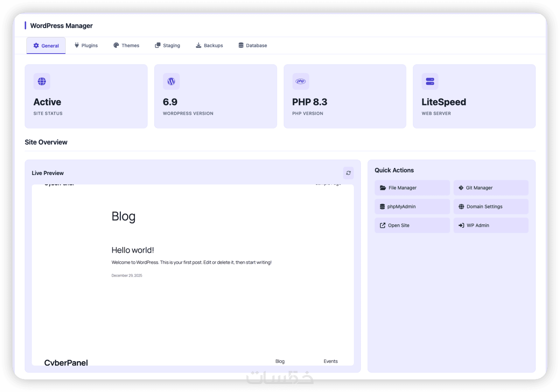Click the WordPress Manager page title
The height and width of the screenshot is (392, 560).
point(62,26)
